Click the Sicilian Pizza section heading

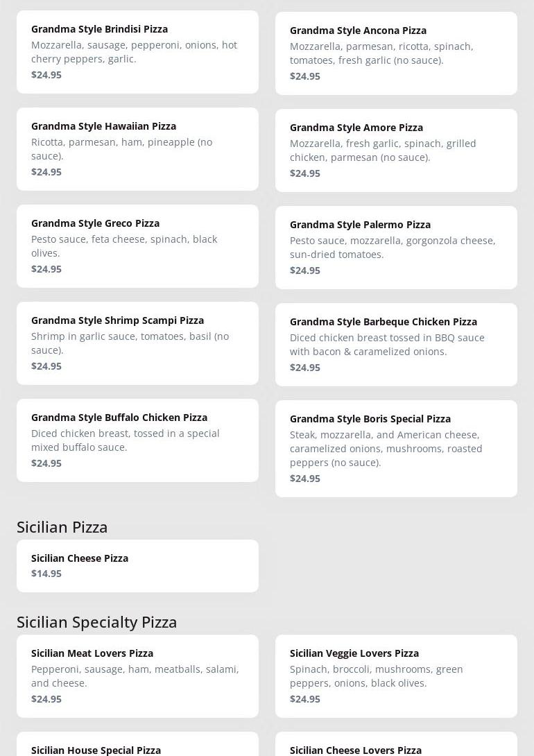(x=62, y=527)
